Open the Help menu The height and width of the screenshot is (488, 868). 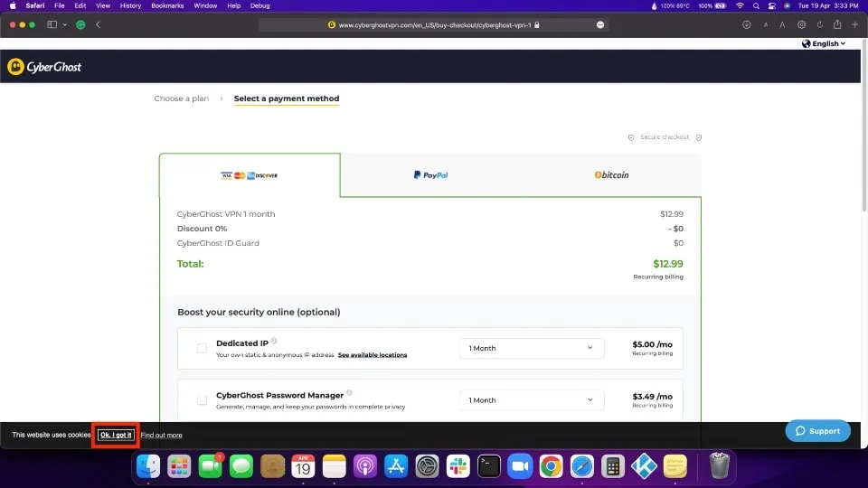(x=234, y=5)
